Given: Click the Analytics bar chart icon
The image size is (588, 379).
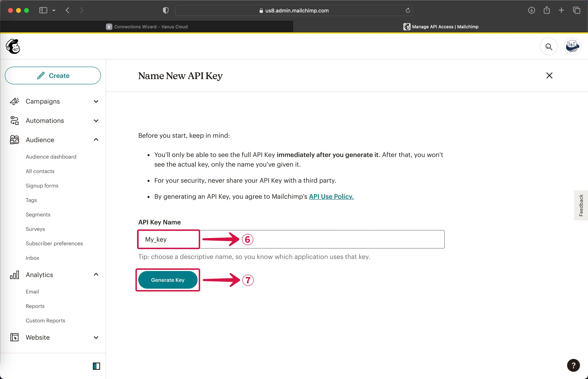Looking at the screenshot, I should [x=14, y=275].
